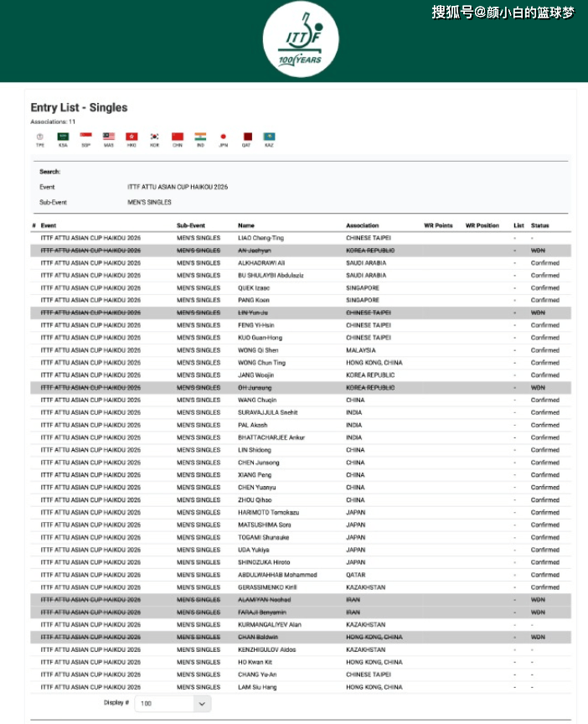
Task: Click the Hong Kong HKG flag
Action: click(132, 137)
